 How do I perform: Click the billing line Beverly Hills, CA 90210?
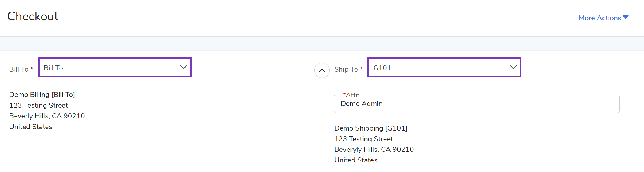(47, 116)
